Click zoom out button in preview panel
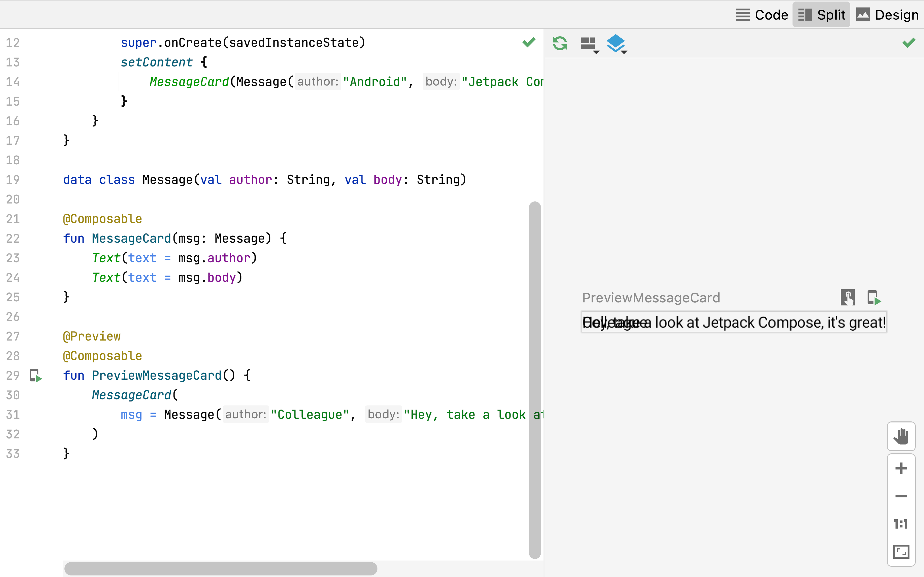 tap(901, 495)
